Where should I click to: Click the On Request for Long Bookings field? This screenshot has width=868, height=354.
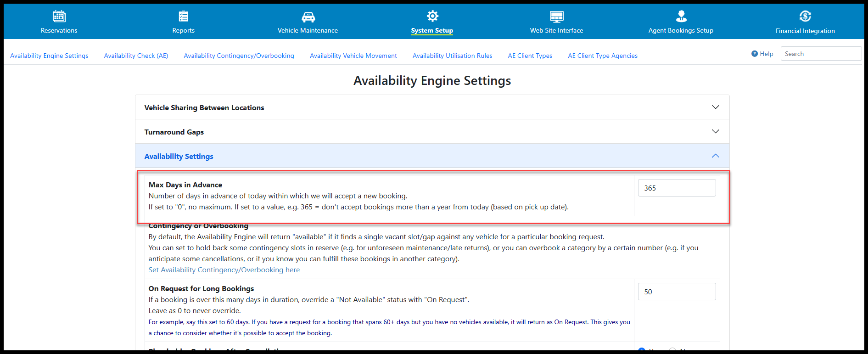tap(676, 292)
